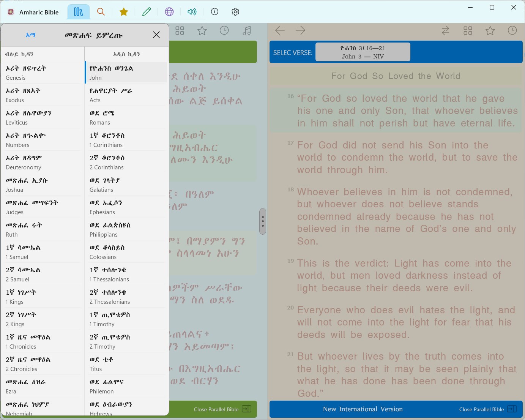Open history clock in left pane

point(224,31)
